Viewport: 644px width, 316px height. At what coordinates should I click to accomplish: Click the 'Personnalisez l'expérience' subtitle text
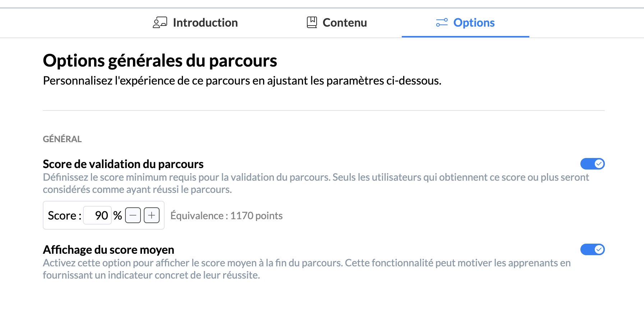(242, 81)
